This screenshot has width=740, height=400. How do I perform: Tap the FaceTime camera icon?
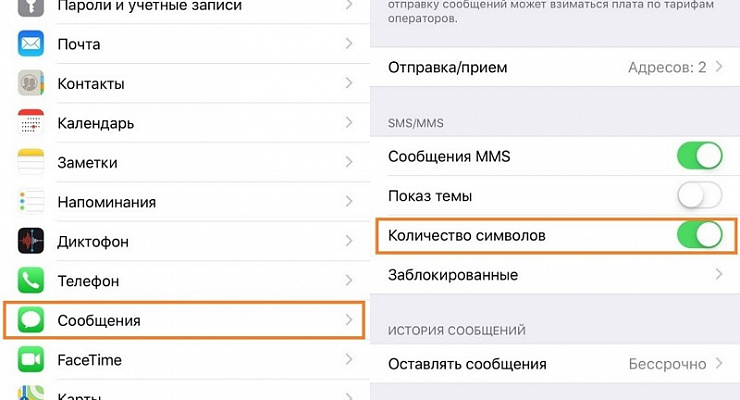click(x=32, y=360)
